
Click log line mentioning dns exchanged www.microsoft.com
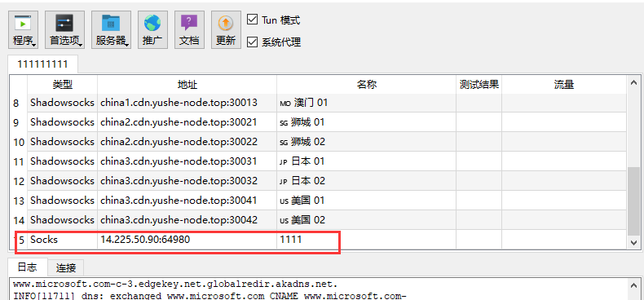(x=210, y=296)
